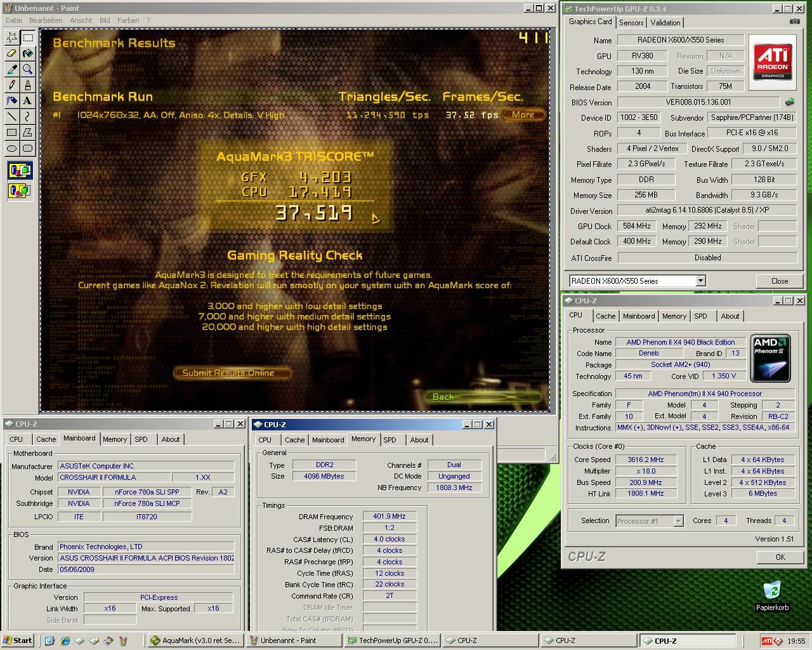Click the GPU Clock 584 MHz value
The height and width of the screenshot is (650, 812).
[636, 226]
